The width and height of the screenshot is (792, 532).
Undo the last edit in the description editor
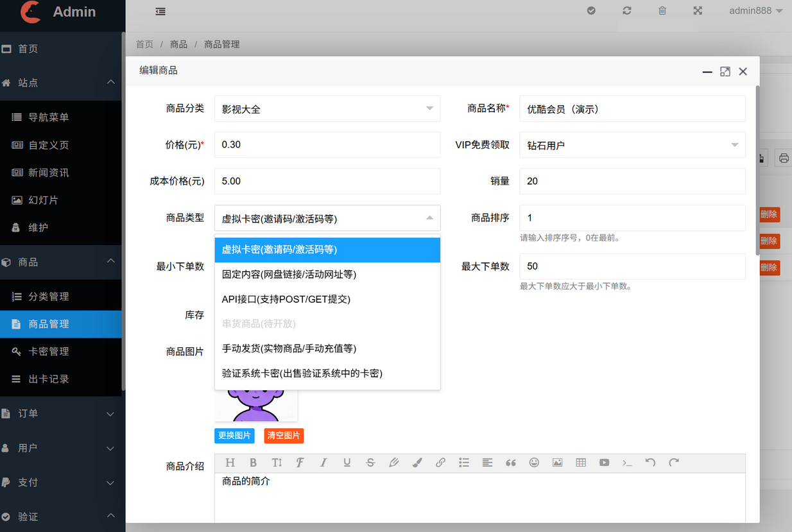tap(650, 462)
